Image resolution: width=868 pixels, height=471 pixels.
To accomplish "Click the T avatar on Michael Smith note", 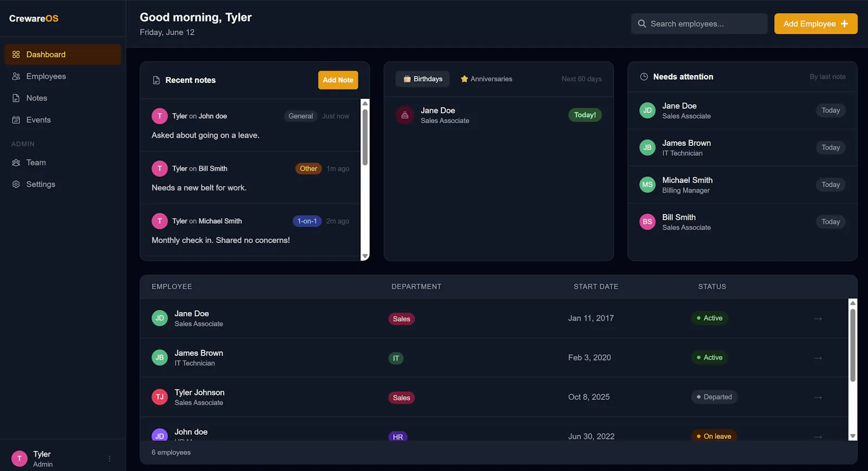I will pos(159,221).
